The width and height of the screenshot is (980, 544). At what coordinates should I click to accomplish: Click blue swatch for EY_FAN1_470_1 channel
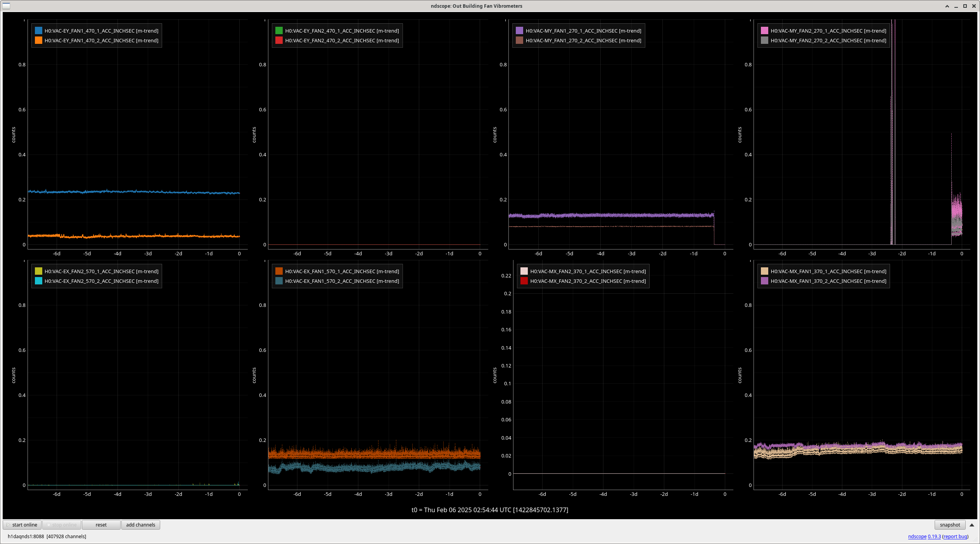point(38,31)
